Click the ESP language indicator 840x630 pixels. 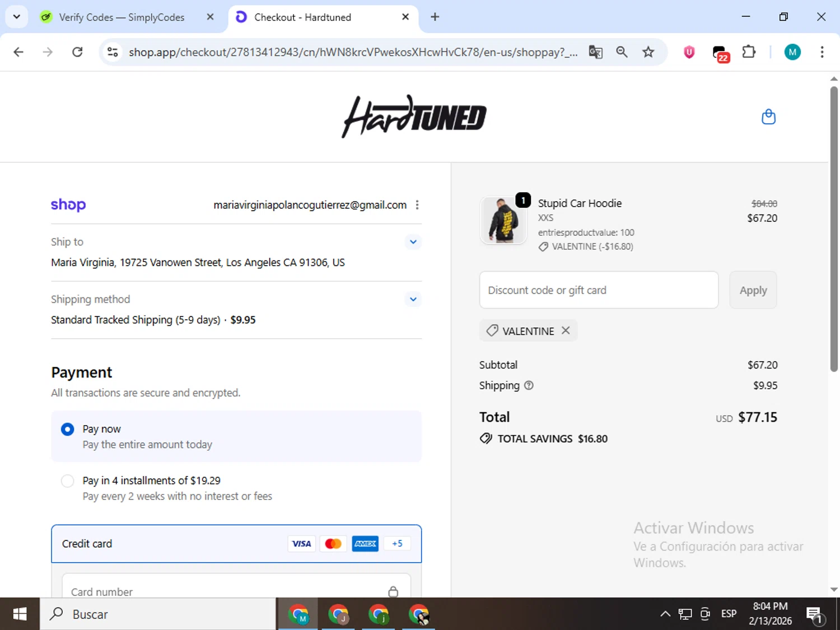pos(729,614)
